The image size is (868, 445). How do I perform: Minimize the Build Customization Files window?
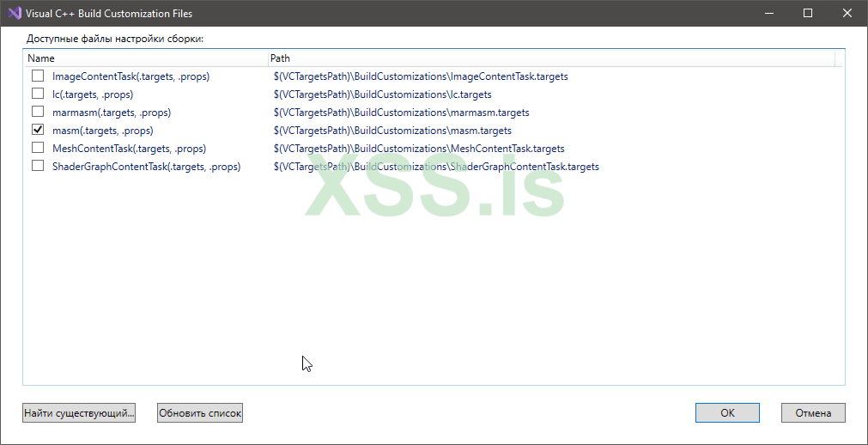[769, 13]
